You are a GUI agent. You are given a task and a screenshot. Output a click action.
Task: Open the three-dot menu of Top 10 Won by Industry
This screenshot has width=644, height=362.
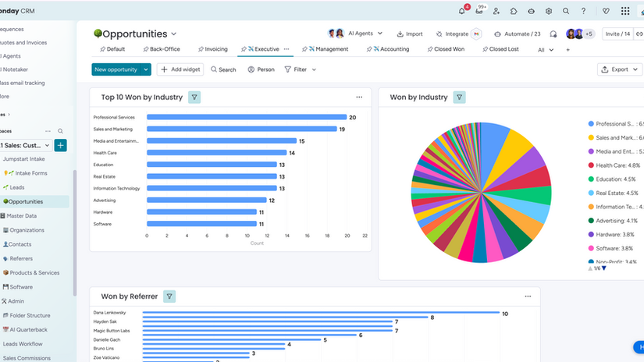coord(359,98)
